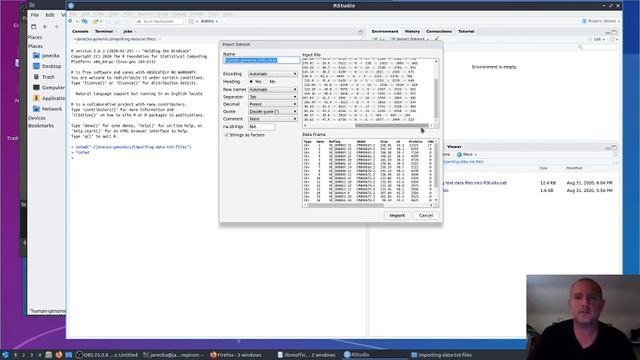Click the file manager forward arrow

[57, 27]
